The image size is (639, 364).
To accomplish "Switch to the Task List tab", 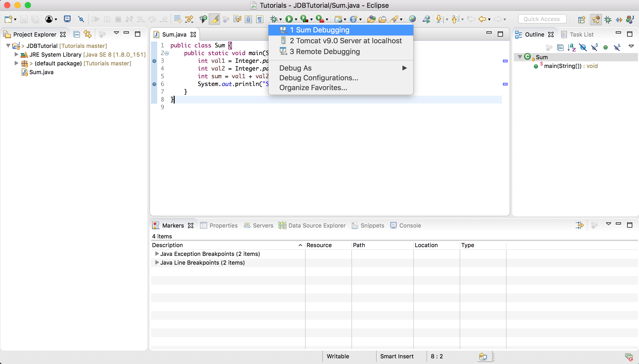I will coord(577,34).
